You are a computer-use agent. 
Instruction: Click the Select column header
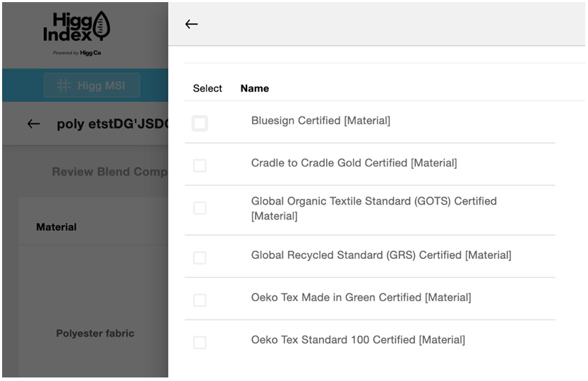coord(208,88)
